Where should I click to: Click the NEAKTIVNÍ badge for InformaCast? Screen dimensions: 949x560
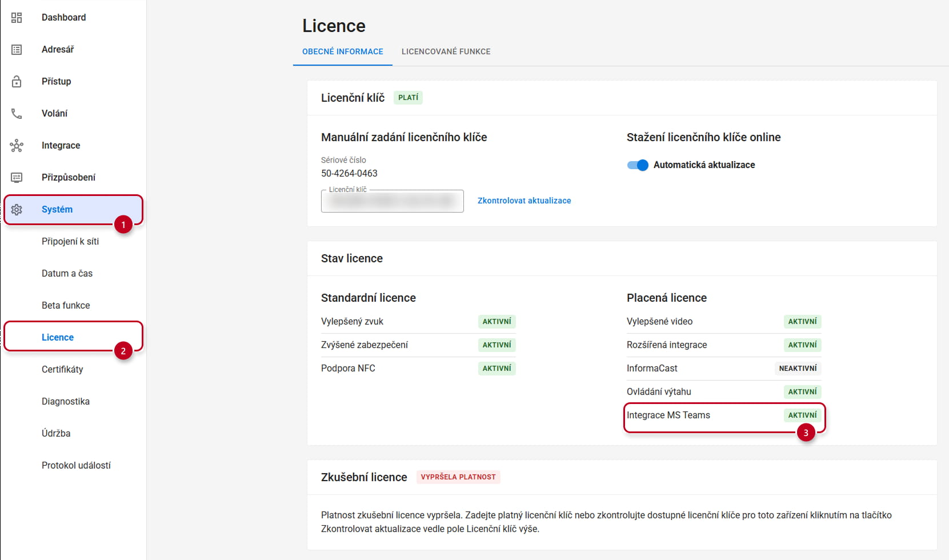pyautogui.click(x=798, y=369)
